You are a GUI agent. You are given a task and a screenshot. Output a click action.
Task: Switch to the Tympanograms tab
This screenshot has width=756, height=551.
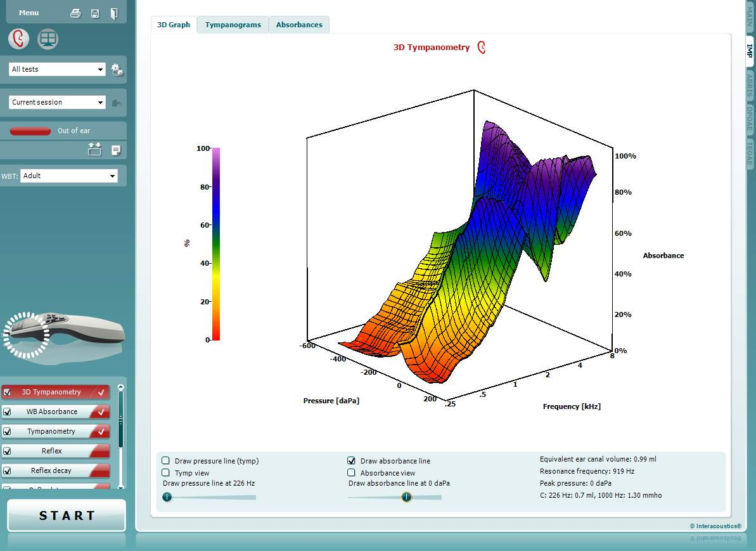233,25
